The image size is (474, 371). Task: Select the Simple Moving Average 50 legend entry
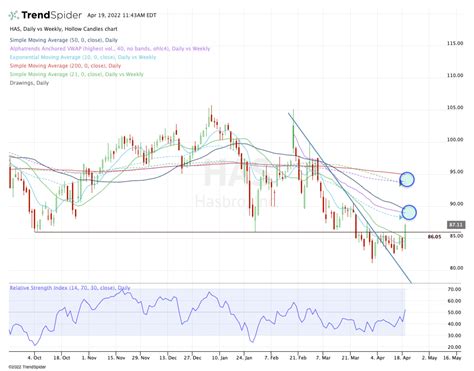point(63,40)
